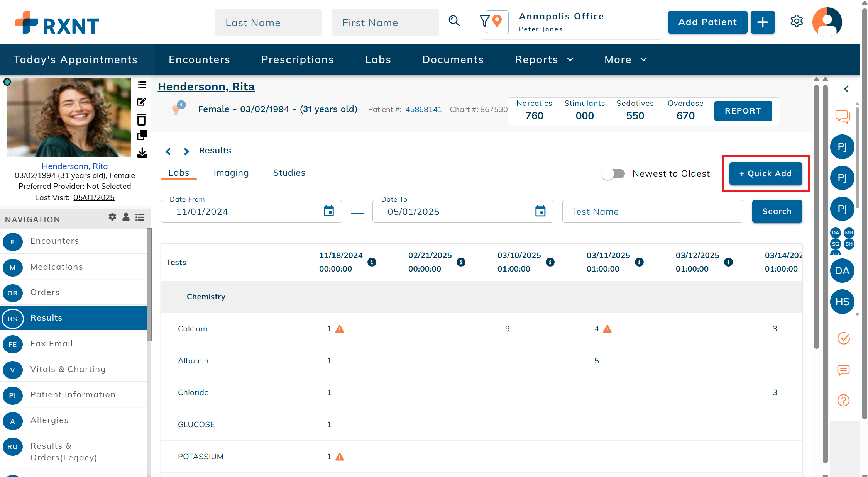Image resolution: width=868 pixels, height=477 pixels.
Task: Click the edit pencil icon beside photo
Action: (142, 102)
